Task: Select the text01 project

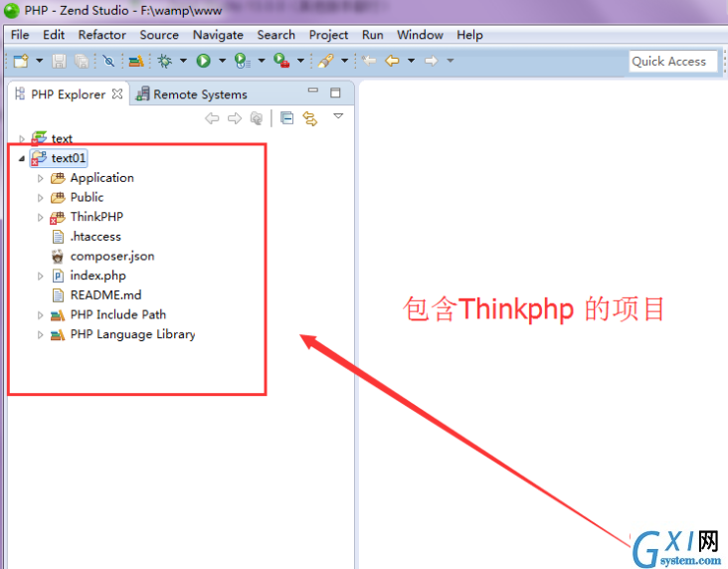Action: (59, 158)
